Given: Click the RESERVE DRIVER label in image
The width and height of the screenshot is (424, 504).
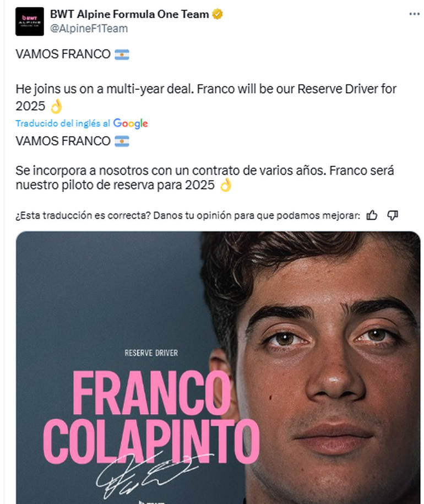Looking at the screenshot, I should pyautogui.click(x=151, y=353).
